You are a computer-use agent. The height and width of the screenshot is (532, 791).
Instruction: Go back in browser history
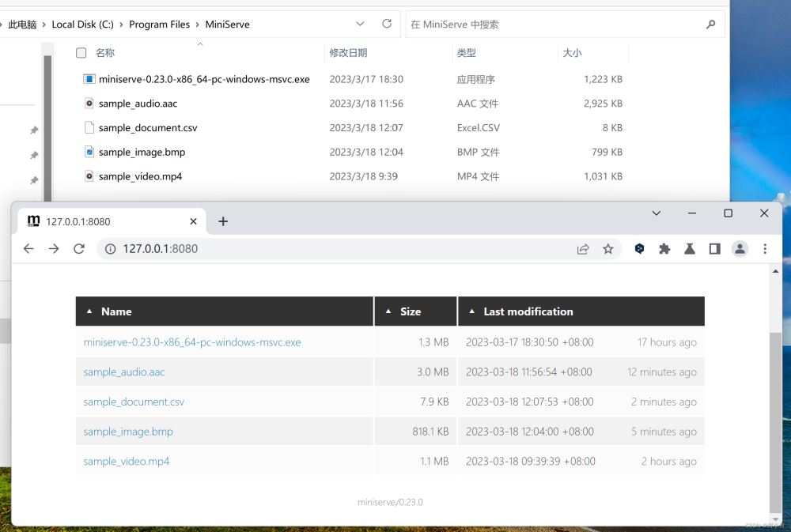(x=28, y=249)
